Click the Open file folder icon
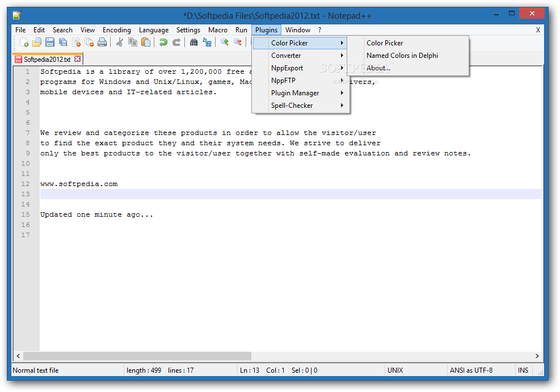Viewport: 560px width, 392px height. [37, 43]
